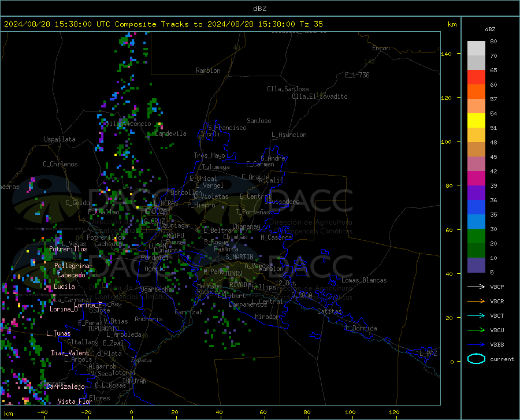
Task: Click the Carrizalejo place label
Action: coord(65,386)
